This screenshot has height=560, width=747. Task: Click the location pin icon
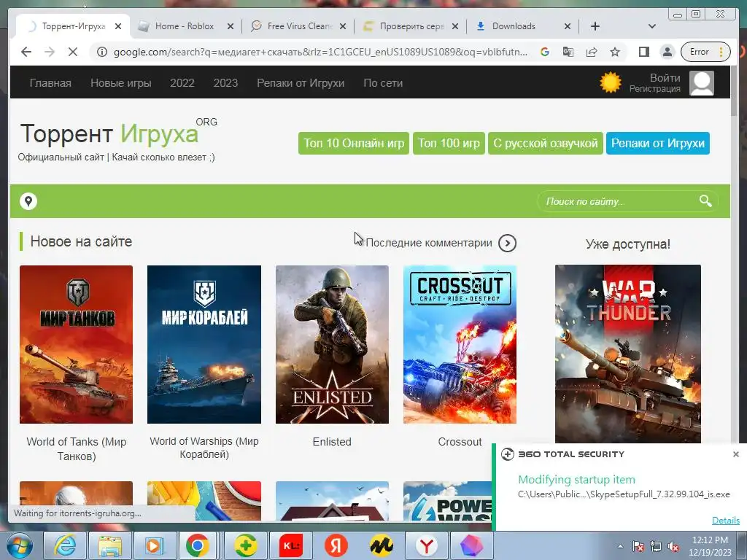[28, 201]
